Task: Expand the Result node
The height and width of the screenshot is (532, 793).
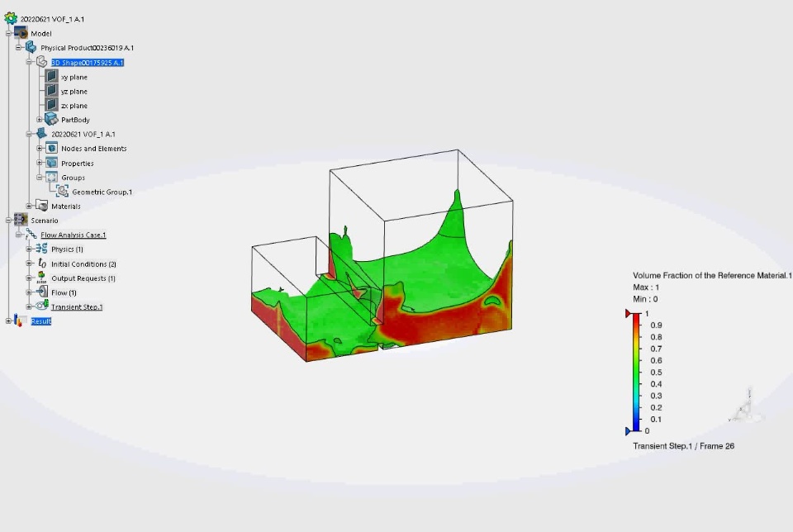Action: (x=8, y=321)
